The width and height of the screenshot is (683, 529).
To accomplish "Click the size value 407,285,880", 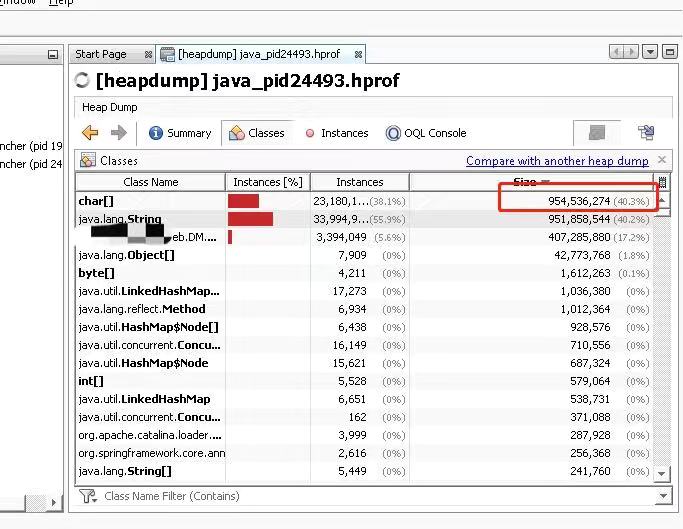I will pos(579,237).
